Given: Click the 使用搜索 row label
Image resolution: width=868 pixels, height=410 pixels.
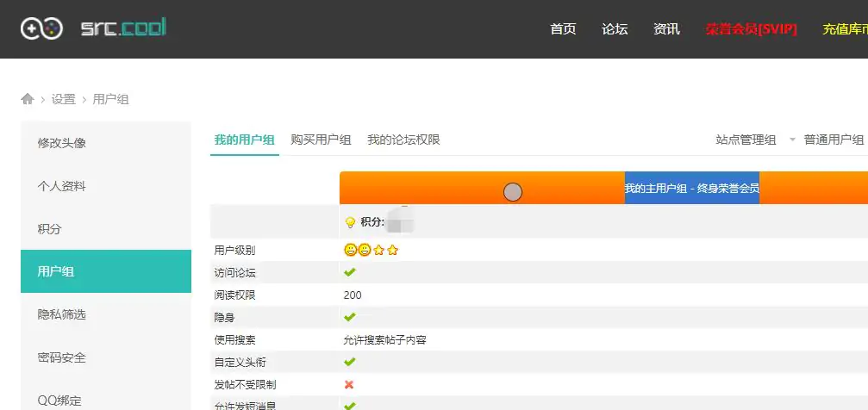Looking at the screenshot, I should [234, 339].
